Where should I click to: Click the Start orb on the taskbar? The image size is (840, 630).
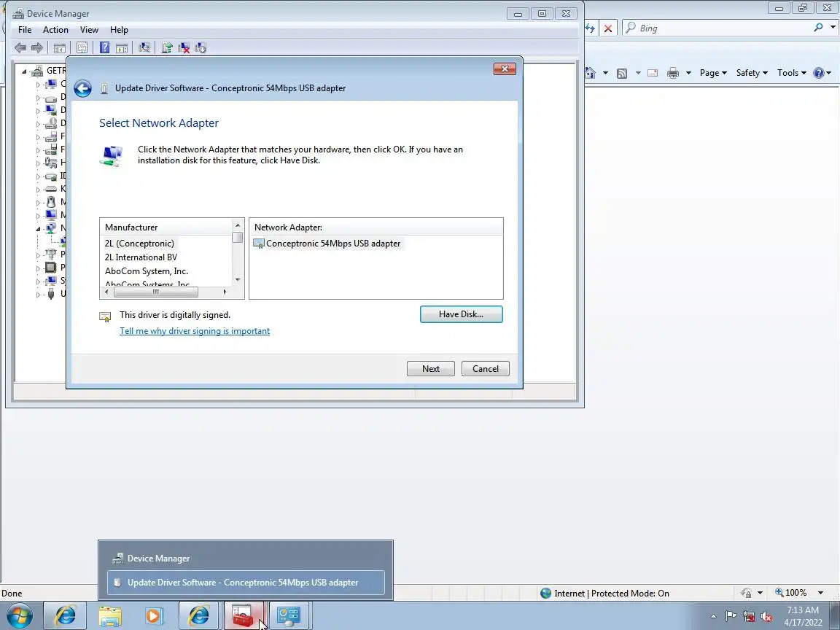[19, 616]
